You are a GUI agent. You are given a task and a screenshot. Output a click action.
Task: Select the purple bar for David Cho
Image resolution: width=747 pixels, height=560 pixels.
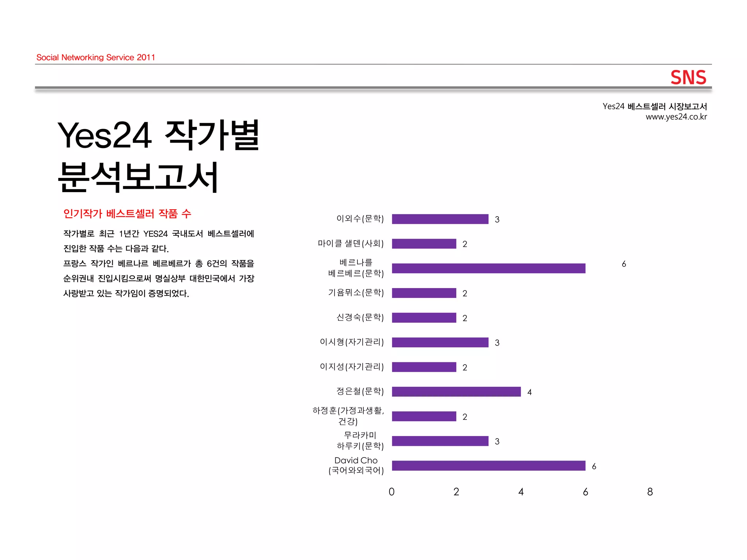[489, 466]
